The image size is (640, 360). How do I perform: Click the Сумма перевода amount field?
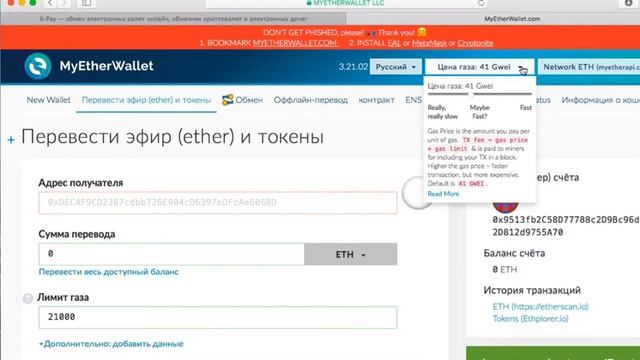click(171, 254)
